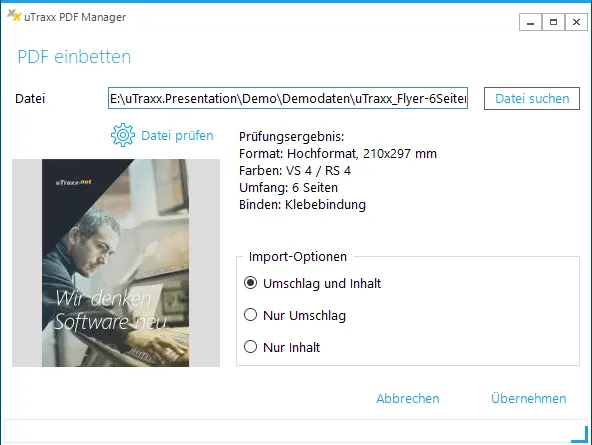This screenshot has width=592, height=445.
Task: Maximize the uTraxx PDF Manager window
Action: (553, 22)
